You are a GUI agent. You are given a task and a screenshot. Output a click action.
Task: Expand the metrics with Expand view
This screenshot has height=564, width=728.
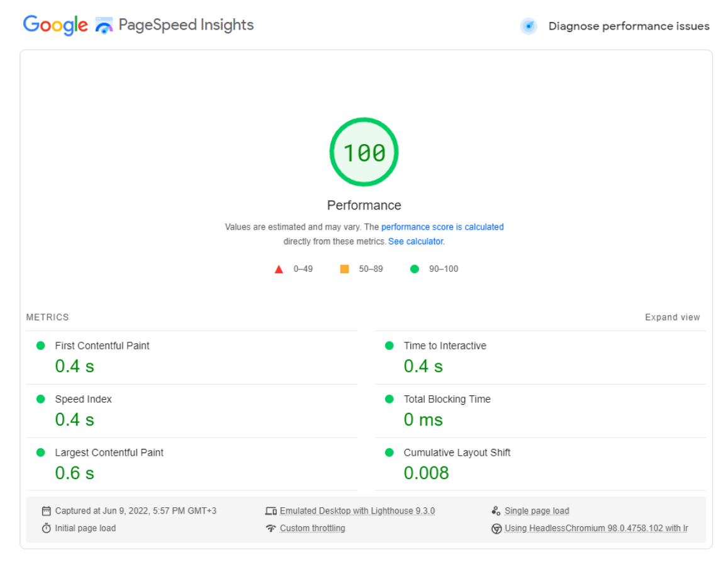672,317
